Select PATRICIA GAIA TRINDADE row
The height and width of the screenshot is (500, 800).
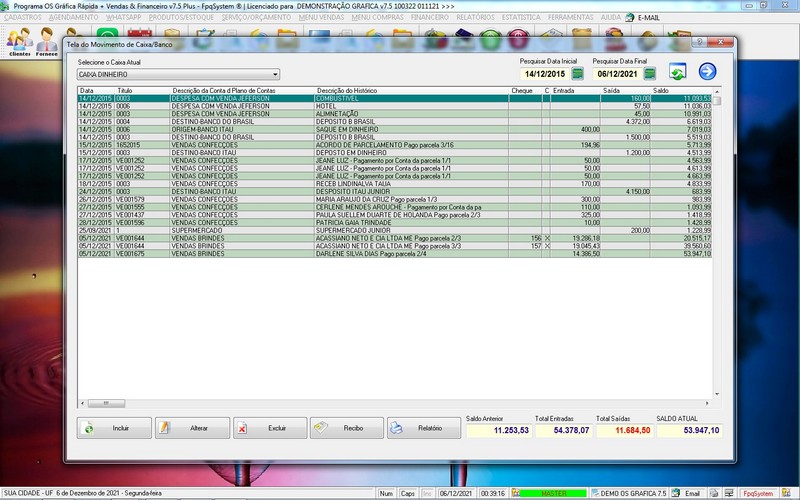tap(395, 222)
